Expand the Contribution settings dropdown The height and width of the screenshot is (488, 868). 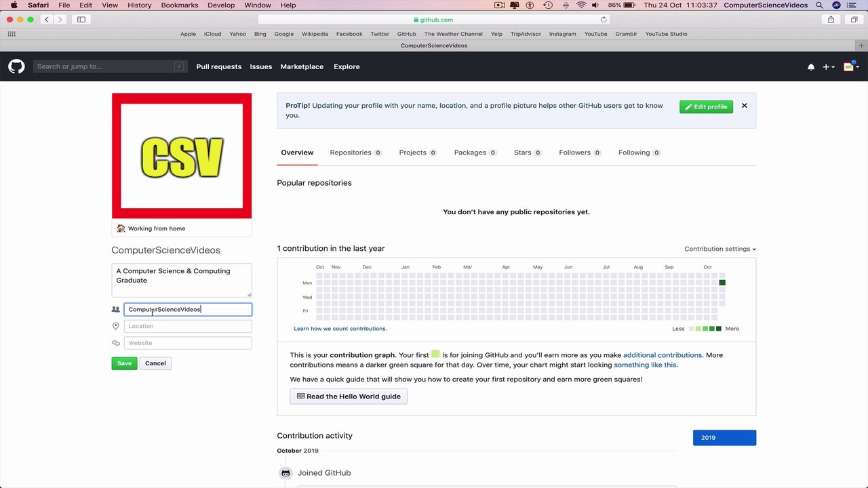(x=720, y=249)
